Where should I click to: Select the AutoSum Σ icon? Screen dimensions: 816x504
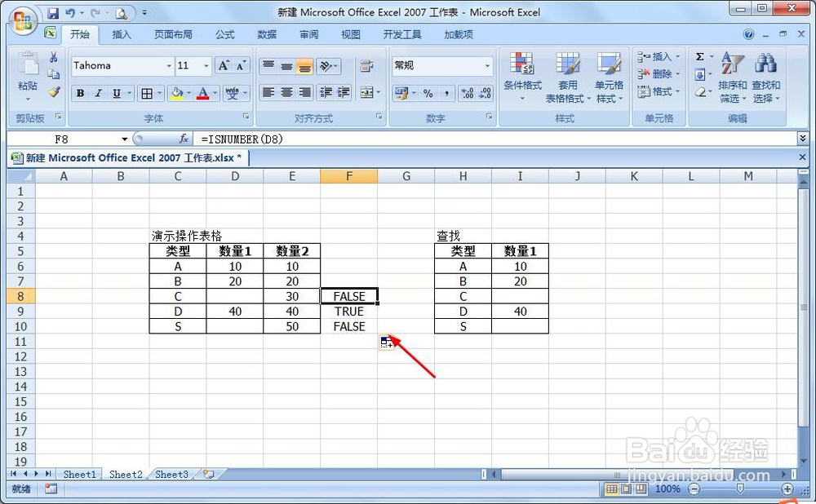pos(699,57)
